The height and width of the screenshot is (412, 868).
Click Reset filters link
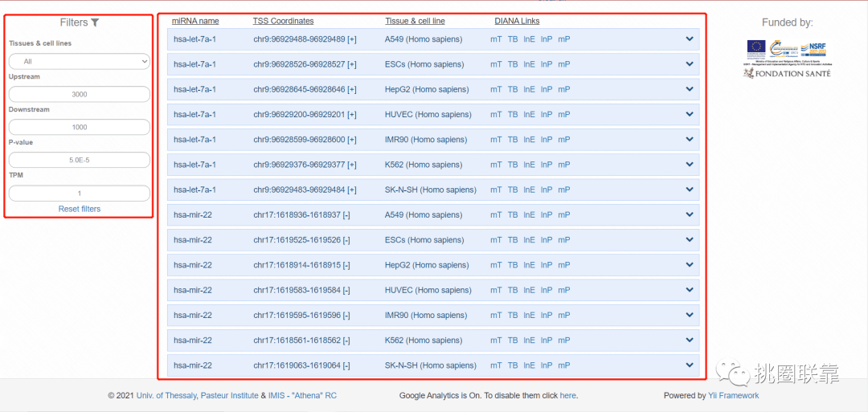tap(80, 209)
